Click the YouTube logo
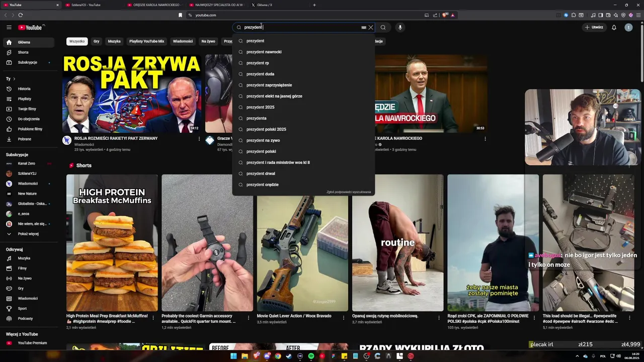Image resolution: width=644 pixels, height=362 pixels. click(31, 27)
